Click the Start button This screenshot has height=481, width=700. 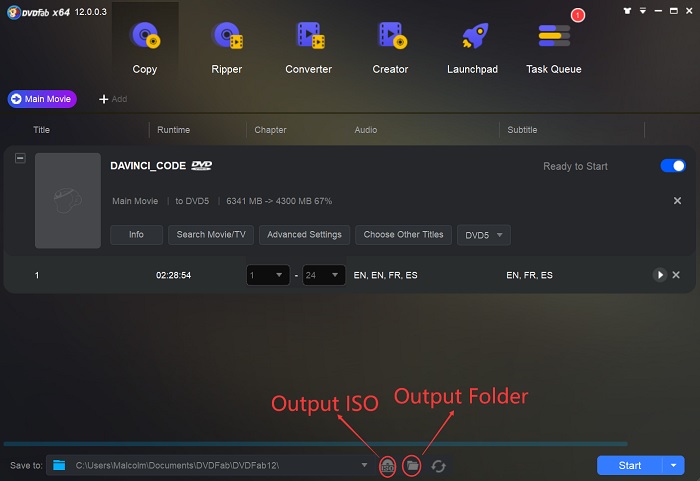click(x=629, y=465)
